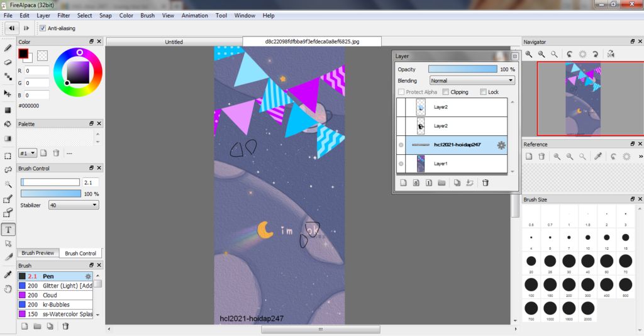Open the File menu
This screenshot has height=336, width=644.
[8, 16]
